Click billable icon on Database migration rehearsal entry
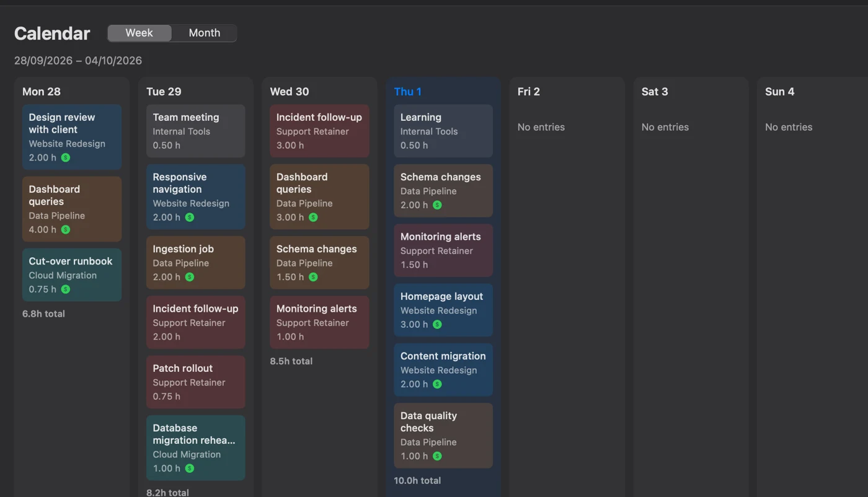The height and width of the screenshot is (497, 868). [x=190, y=468]
